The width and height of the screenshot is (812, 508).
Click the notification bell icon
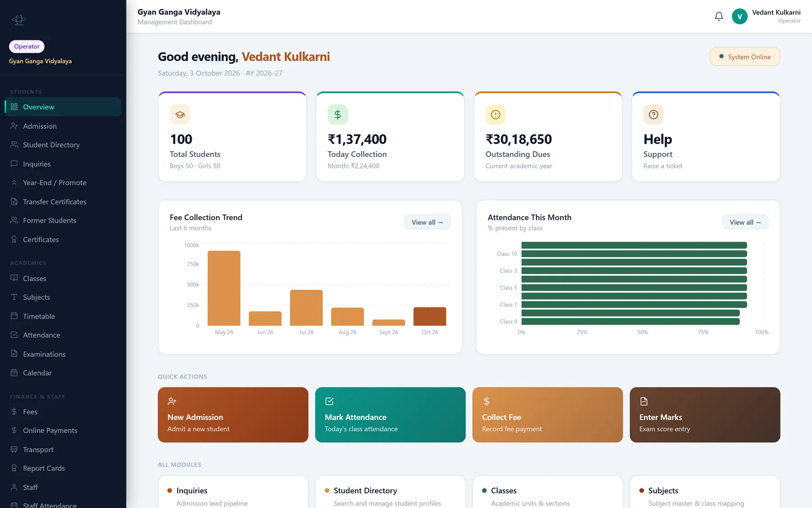(x=719, y=16)
